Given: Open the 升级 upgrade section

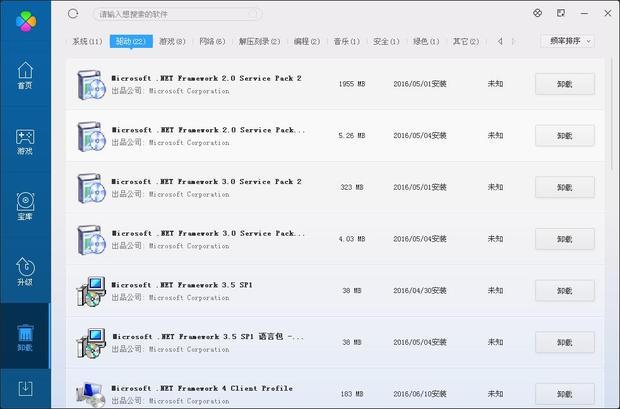Looking at the screenshot, I should [x=25, y=272].
